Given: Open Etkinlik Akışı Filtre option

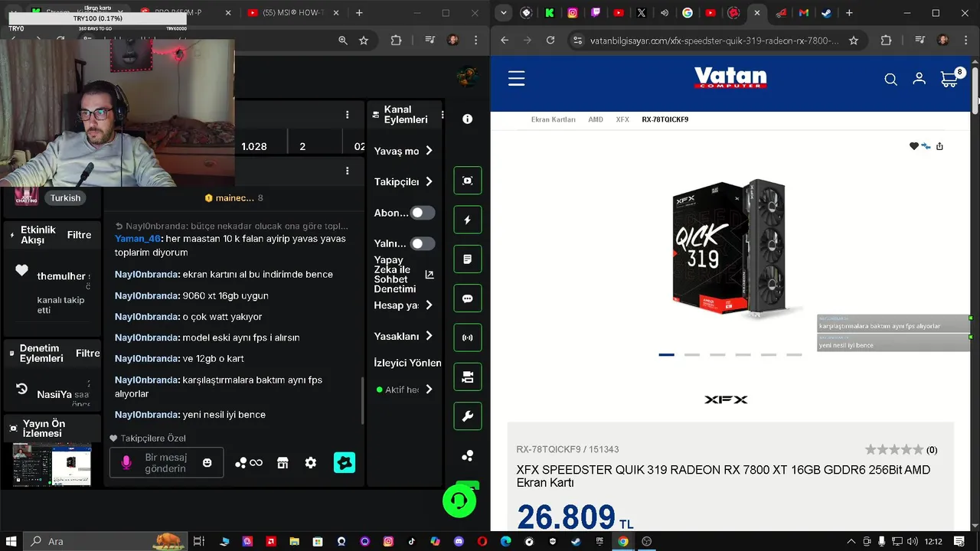Looking at the screenshot, I should 79,235.
